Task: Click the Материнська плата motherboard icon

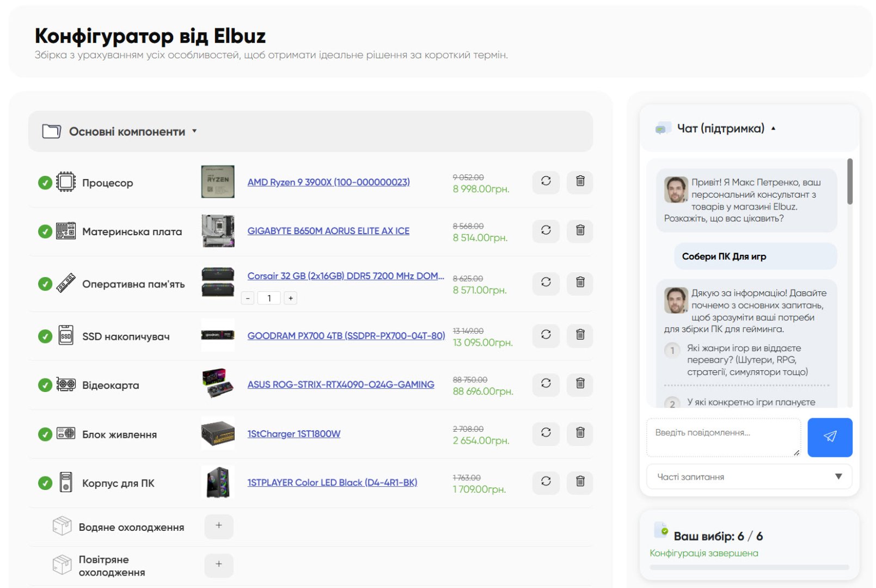Action: [x=66, y=231]
